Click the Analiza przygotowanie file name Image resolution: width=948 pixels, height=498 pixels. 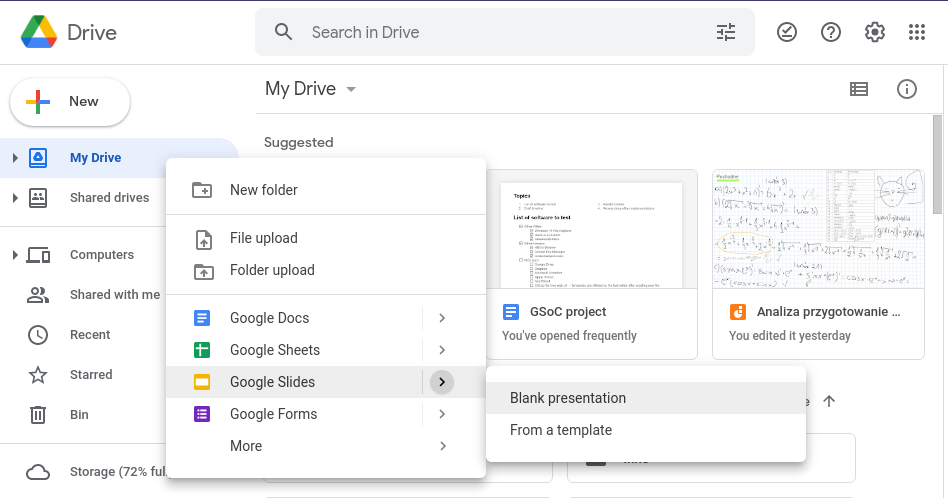(x=828, y=312)
